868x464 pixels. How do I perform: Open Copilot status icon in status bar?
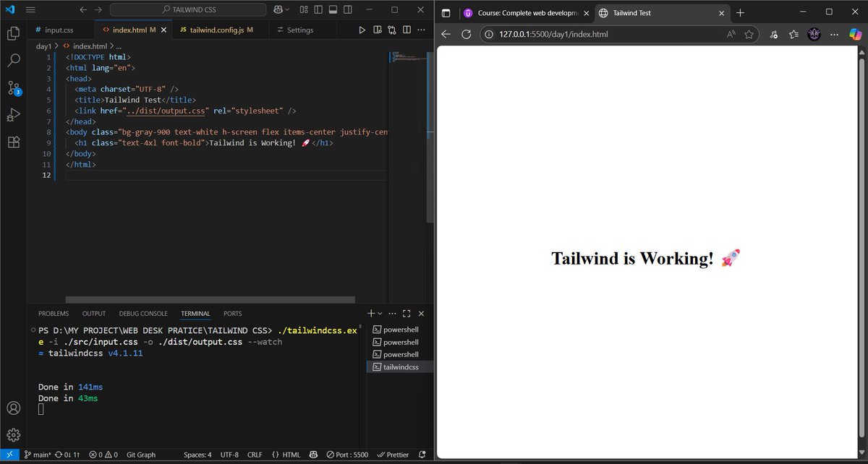tap(313, 455)
